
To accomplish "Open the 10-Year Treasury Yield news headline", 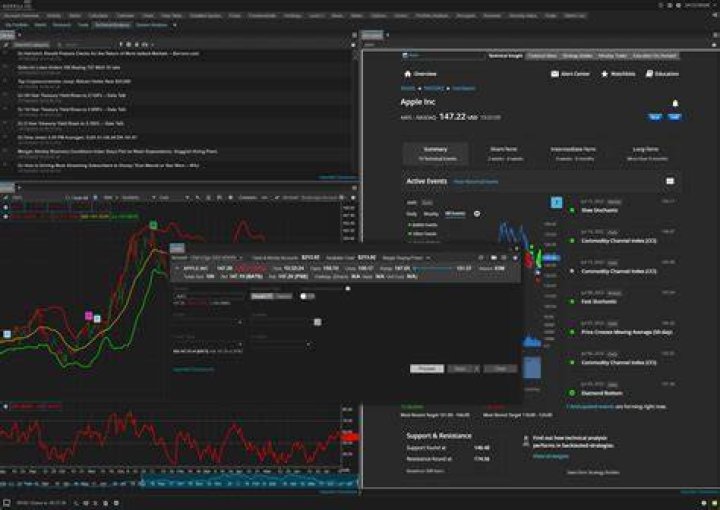I will (72, 109).
